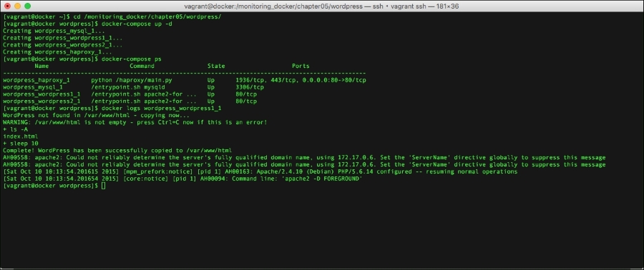Click 'Complete! WordPress has been successfully copied' line
The height and width of the screenshot is (270, 644).
coord(117,151)
